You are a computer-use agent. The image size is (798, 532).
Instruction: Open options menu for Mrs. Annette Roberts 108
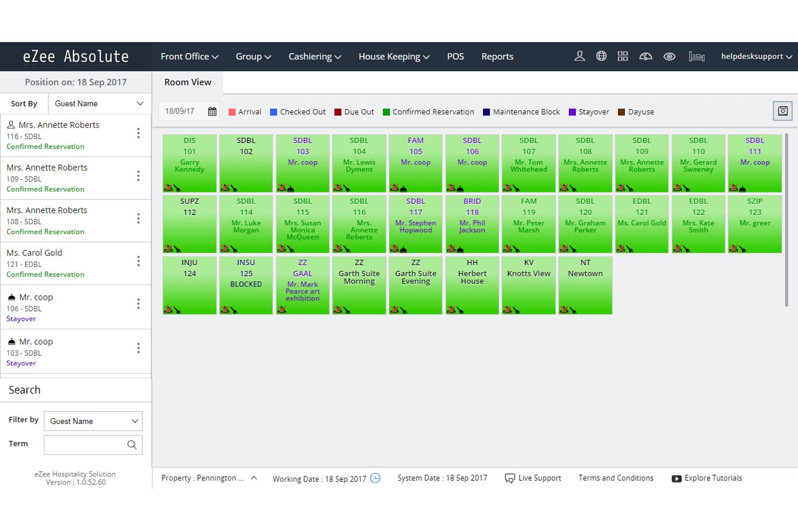point(139,218)
